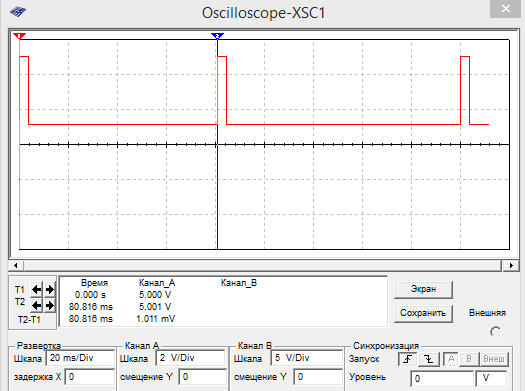Select trigger source B button
The height and width of the screenshot is (391, 525).
(469, 359)
